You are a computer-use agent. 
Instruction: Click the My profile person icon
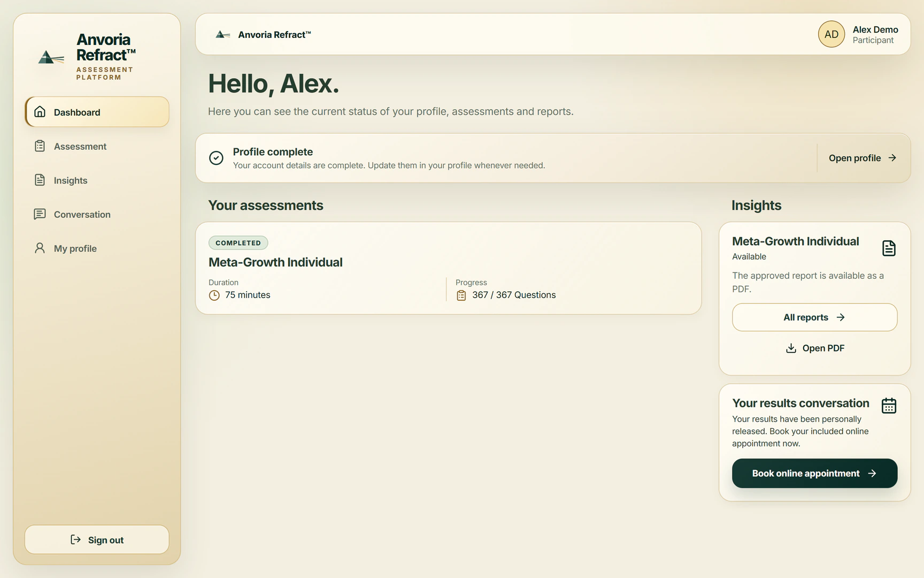point(40,248)
